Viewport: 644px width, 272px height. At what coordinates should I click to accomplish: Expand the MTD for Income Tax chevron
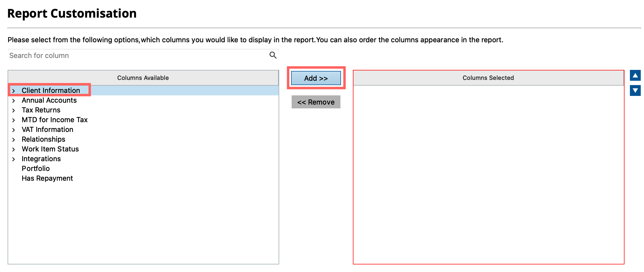coord(14,120)
